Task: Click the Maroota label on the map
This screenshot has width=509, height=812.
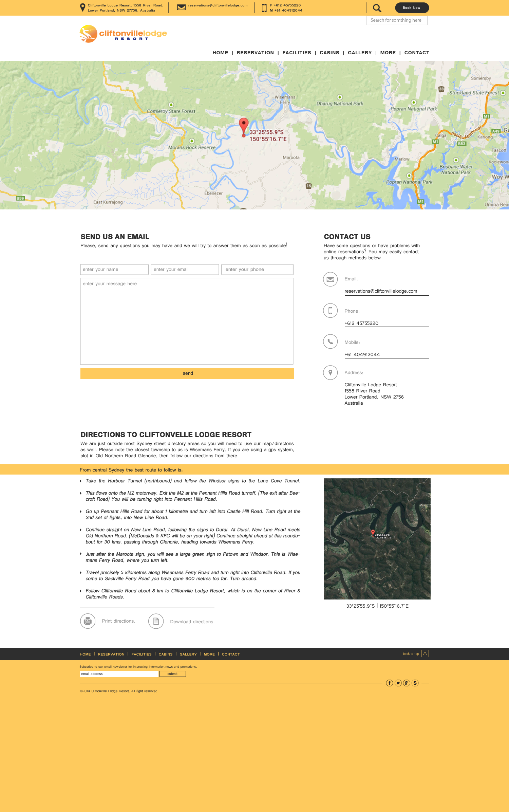Action: [291, 158]
